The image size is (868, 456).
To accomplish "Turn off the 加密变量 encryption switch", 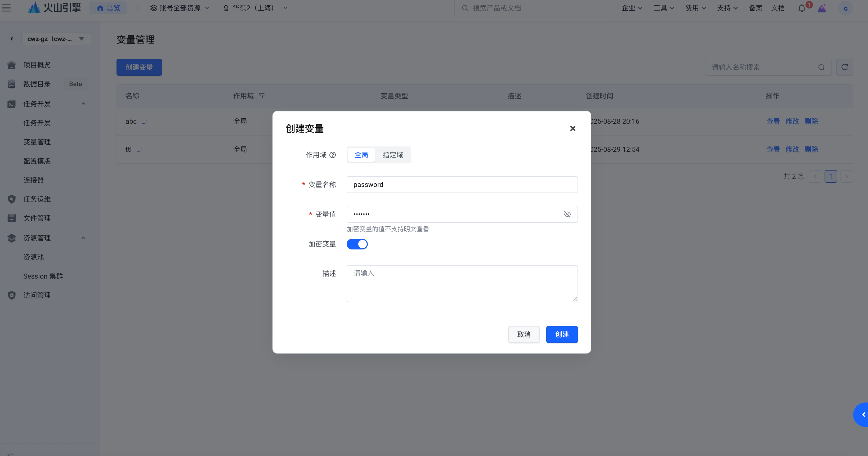I will point(357,244).
